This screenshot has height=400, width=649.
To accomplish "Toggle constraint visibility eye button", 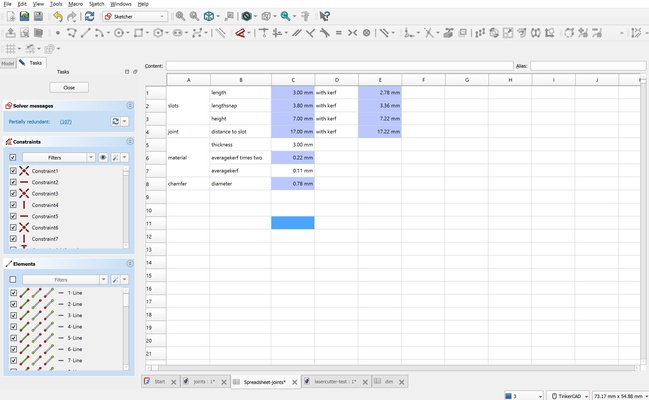I will 103,157.
